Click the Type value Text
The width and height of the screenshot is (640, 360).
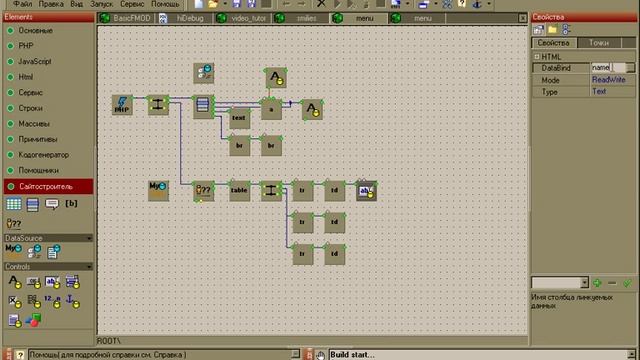tap(599, 91)
